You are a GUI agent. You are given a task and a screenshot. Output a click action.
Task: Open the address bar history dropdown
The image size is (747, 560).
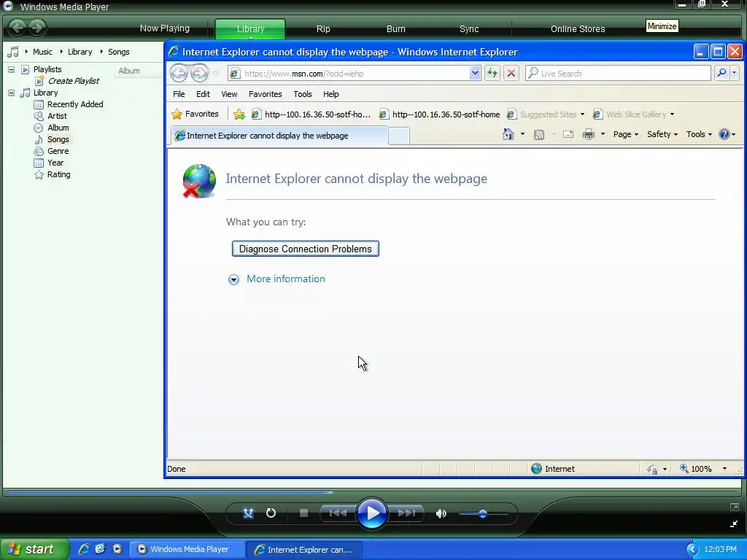coord(474,74)
